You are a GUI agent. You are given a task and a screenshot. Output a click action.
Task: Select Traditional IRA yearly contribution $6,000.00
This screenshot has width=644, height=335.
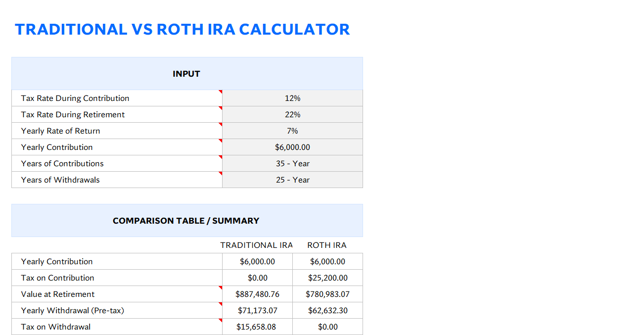(257, 261)
